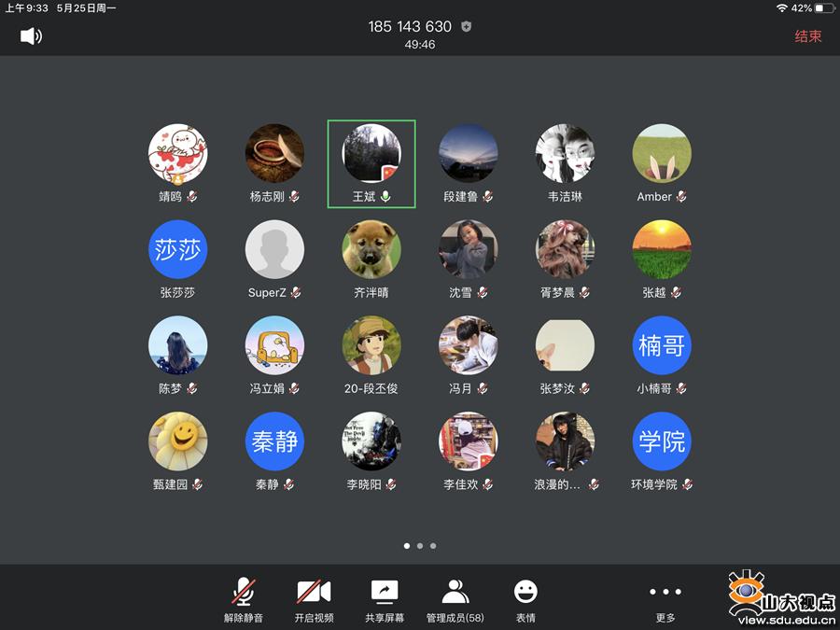This screenshot has height=630, width=840.
Task: Open the 表情 emoji reactions
Action: (x=525, y=600)
